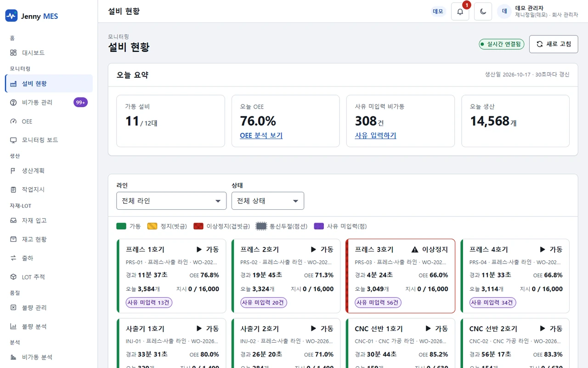The height and width of the screenshot is (368, 588).
Task: Click the 14,568 오늘 생산 value
Action: point(490,121)
